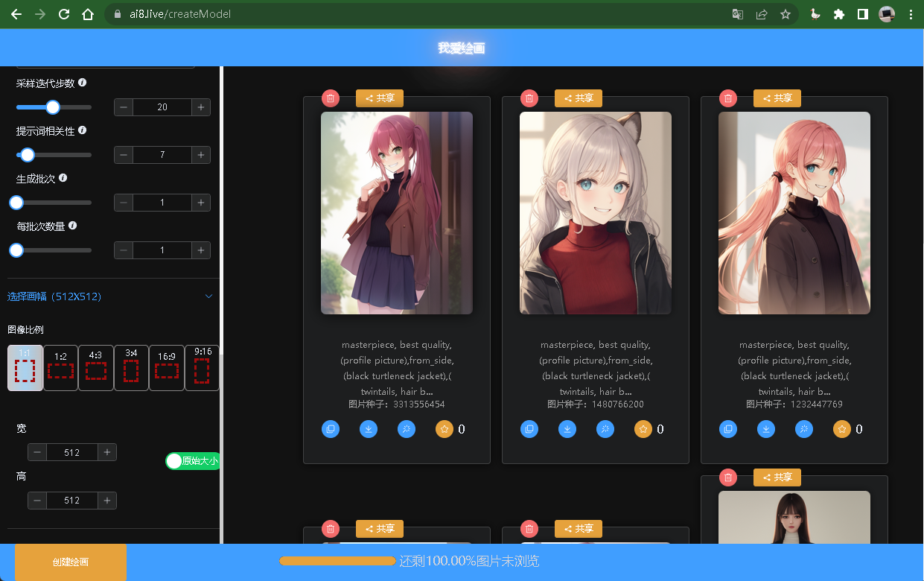Share the image with seed 1232447769
Screen dimensions: 924x581
point(777,98)
